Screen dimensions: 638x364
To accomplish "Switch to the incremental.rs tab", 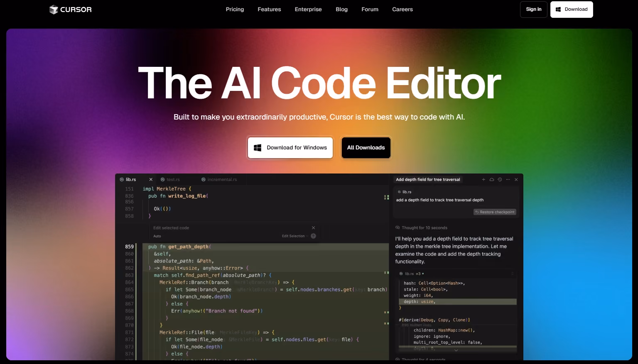I will (x=219, y=180).
